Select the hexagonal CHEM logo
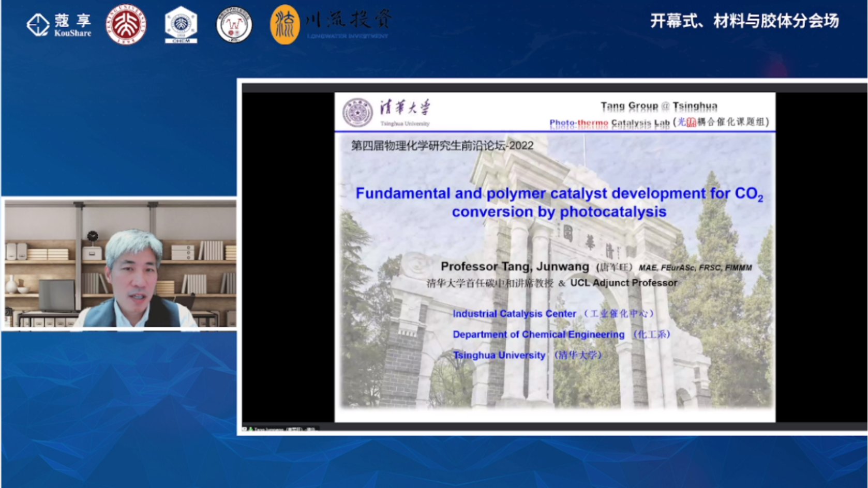The width and height of the screenshot is (868, 488). tap(181, 24)
